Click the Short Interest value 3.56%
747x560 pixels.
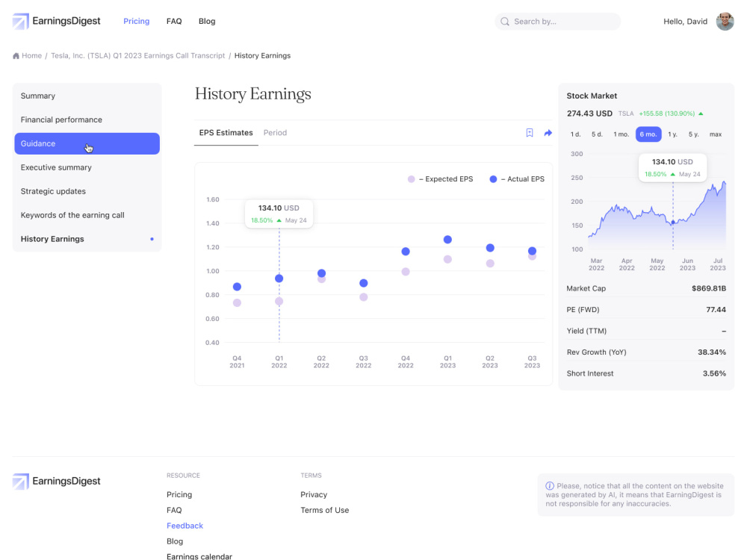[714, 373]
